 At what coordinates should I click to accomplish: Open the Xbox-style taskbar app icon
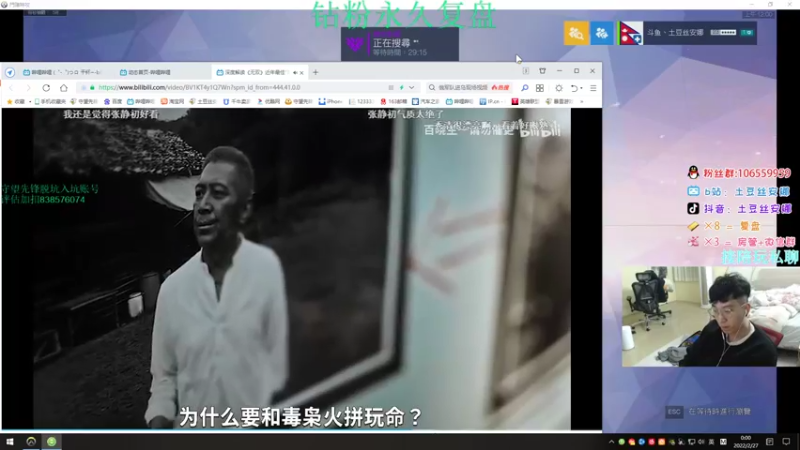(31, 442)
